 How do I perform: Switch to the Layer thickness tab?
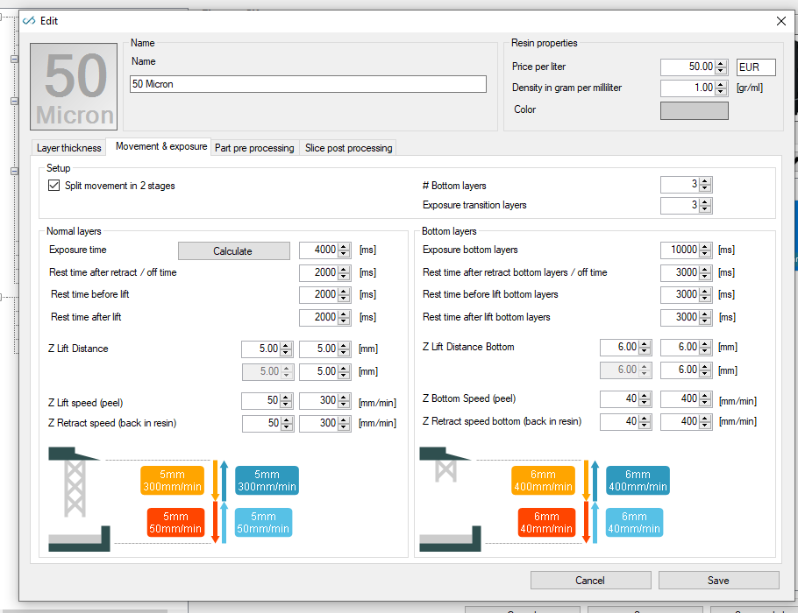click(x=69, y=148)
